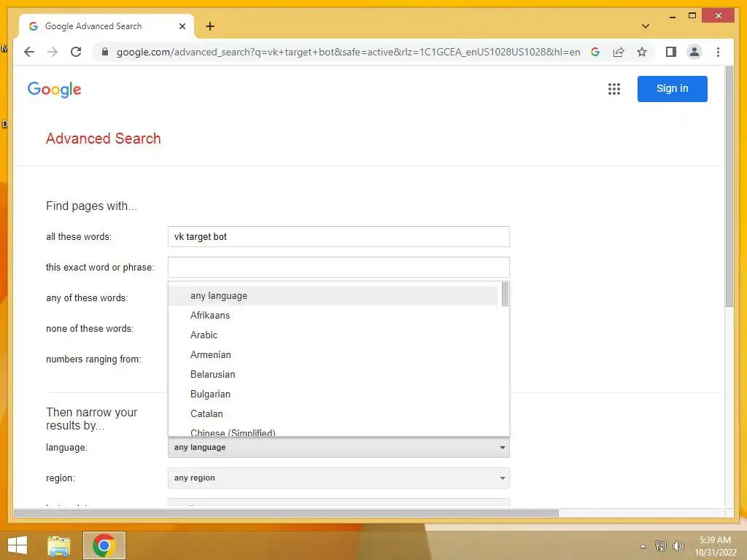Open the browser side panel icon

tap(671, 52)
